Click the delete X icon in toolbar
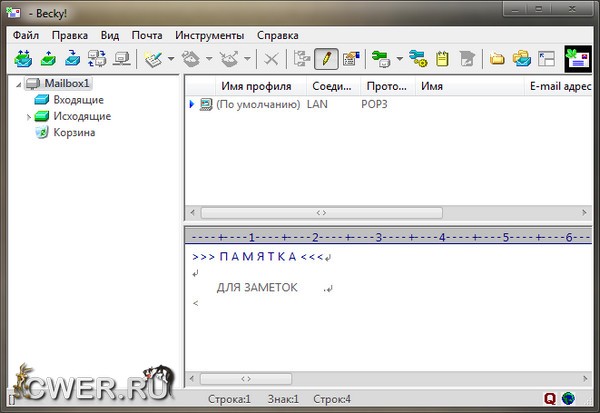Viewport: 600px width, 413px height. [x=271, y=59]
